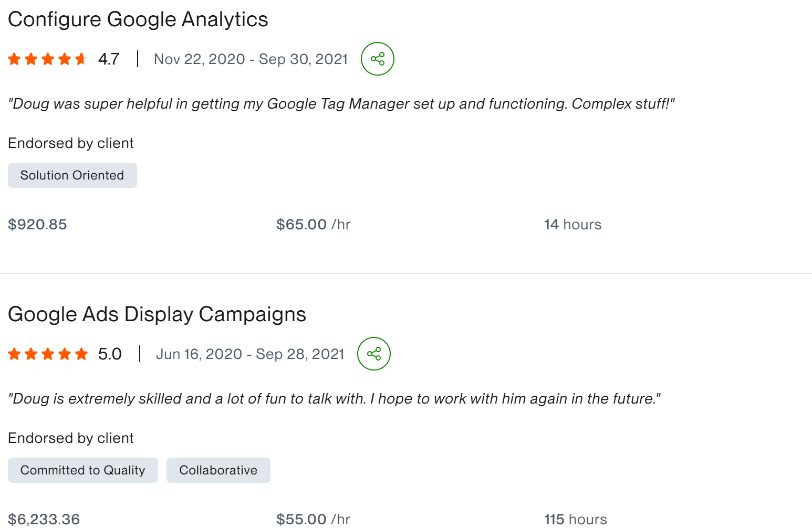The image size is (812, 529).
Task: Open Google Ads Display Campaigns job title
Action: click(x=157, y=315)
